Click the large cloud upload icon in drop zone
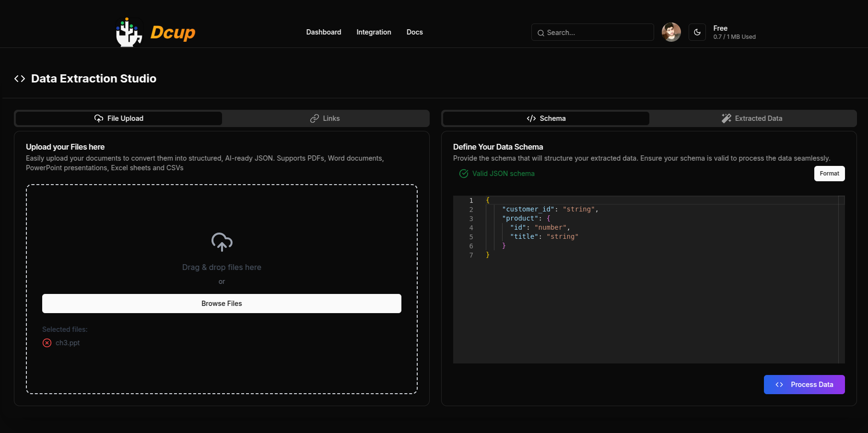The image size is (868, 433). tap(222, 242)
